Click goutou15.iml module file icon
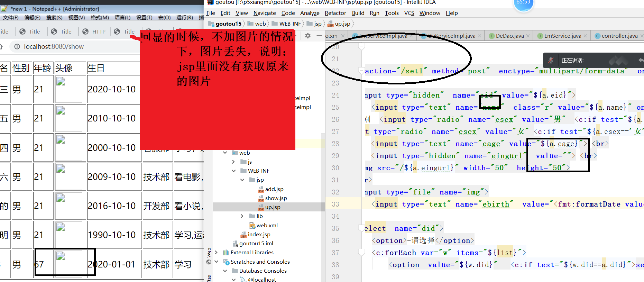 pos(235,244)
